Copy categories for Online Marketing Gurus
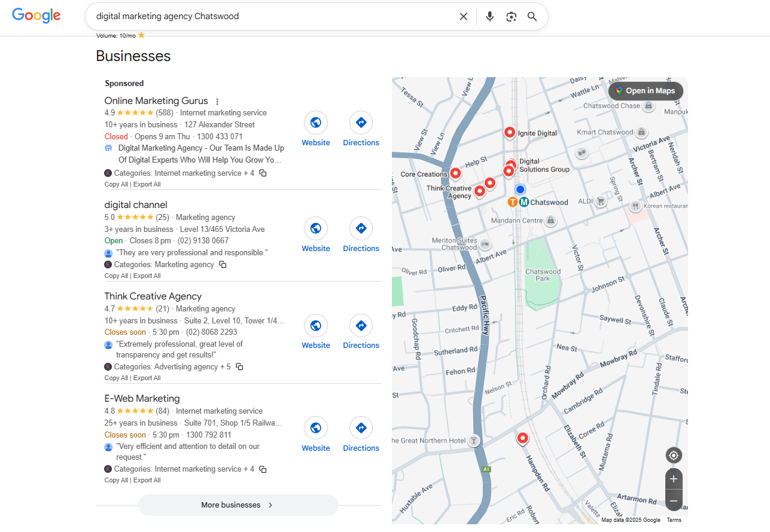 click(262, 173)
